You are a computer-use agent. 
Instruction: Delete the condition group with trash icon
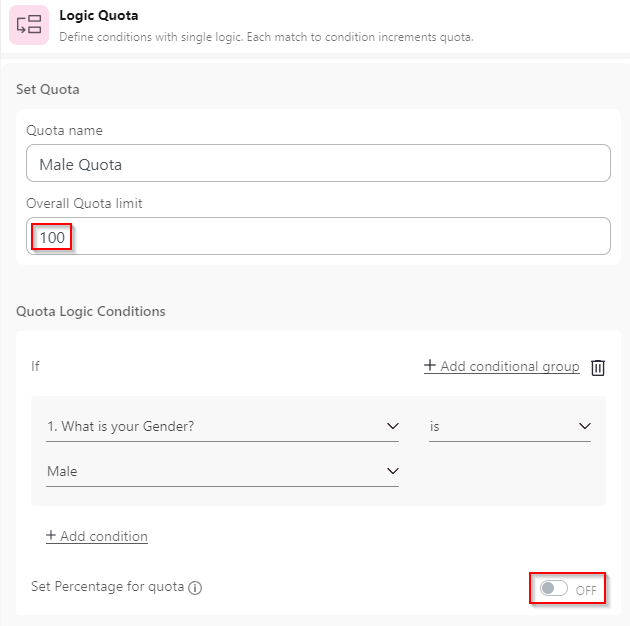pyautogui.click(x=598, y=367)
